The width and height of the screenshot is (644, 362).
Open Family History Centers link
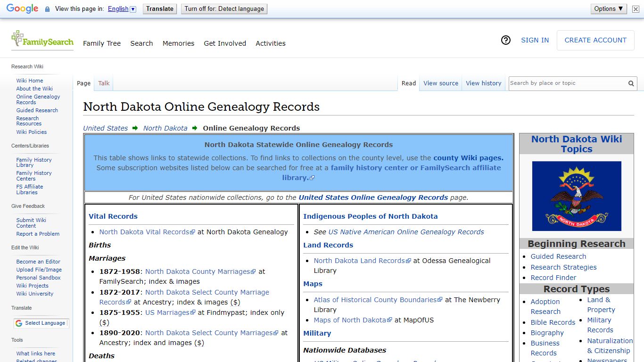pos(34,176)
